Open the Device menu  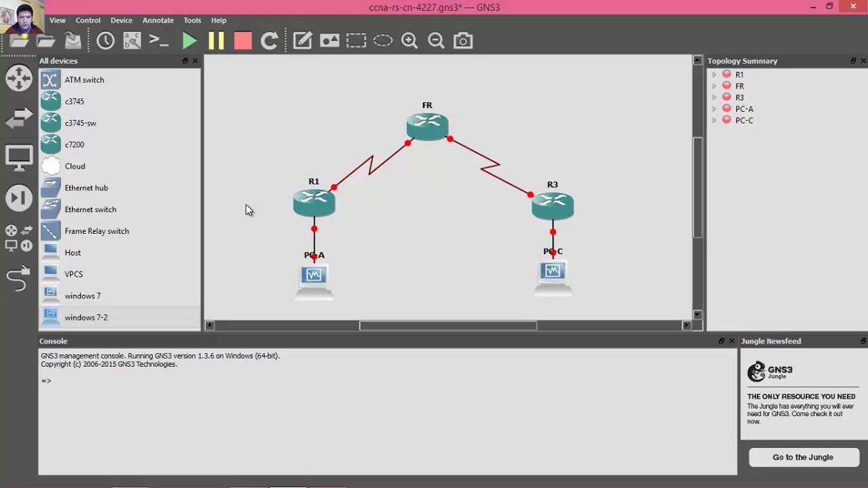coord(121,20)
